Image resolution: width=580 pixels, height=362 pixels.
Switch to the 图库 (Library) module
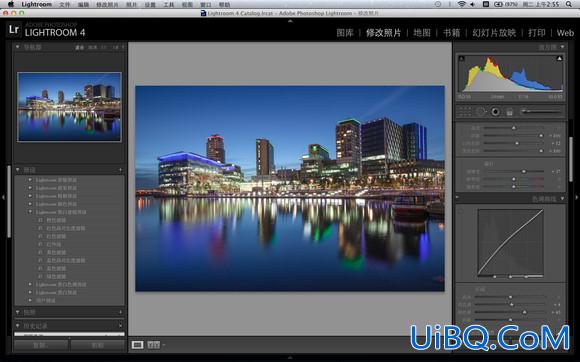345,33
